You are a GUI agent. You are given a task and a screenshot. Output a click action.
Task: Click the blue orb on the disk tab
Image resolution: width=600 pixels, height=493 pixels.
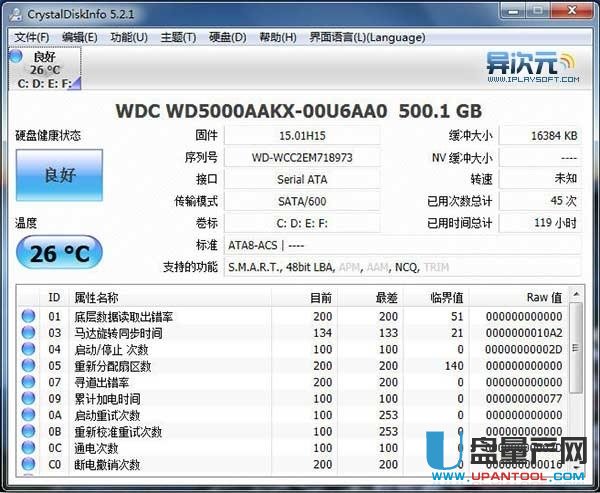tap(15, 57)
